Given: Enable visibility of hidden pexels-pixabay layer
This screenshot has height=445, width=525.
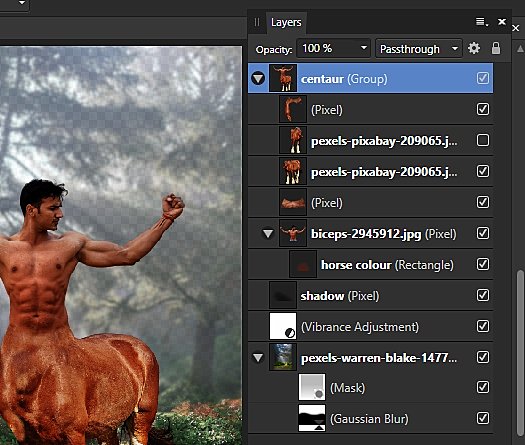Looking at the screenshot, I should pos(483,140).
